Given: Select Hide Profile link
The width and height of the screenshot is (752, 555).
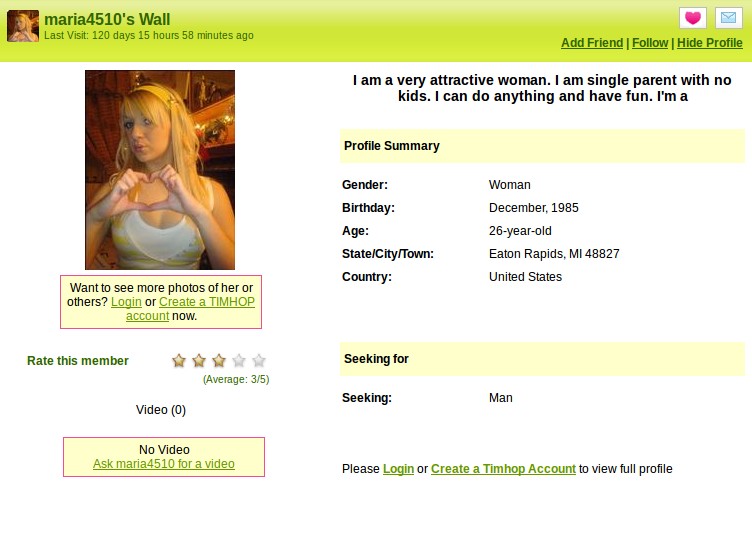Looking at the screenshot, I should 709,43.
